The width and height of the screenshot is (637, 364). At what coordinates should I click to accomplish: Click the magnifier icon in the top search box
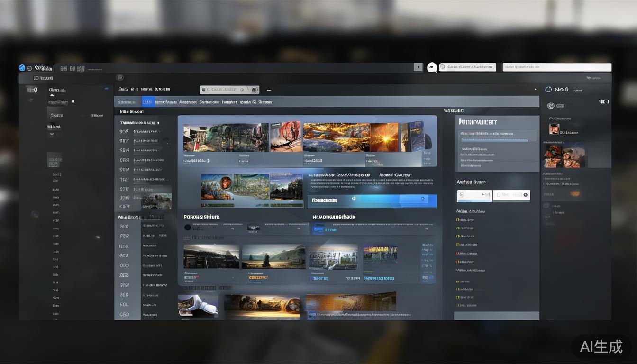pyautogui.click(x=443, y=67)
